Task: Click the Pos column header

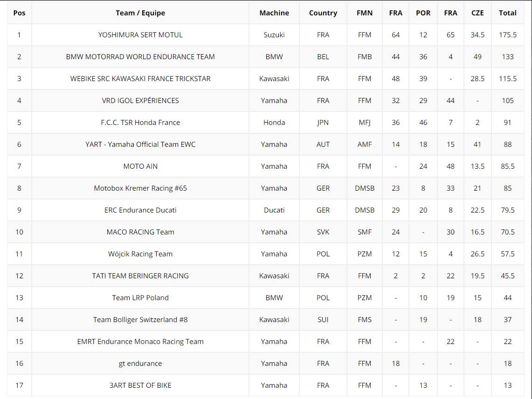Action: pyautogui.click(x=19, y=13)
